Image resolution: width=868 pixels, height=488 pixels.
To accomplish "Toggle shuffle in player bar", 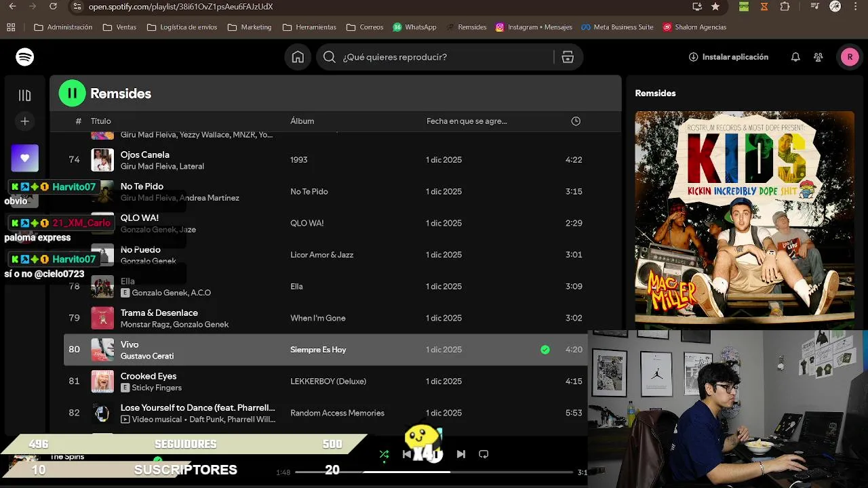I will pos(384,454).
